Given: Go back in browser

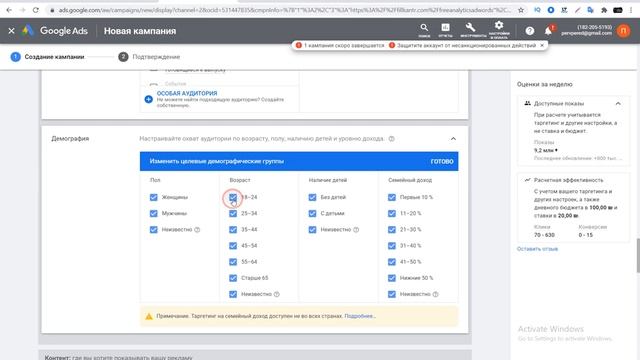Looking at the screenshot, I should coord(9,10).
